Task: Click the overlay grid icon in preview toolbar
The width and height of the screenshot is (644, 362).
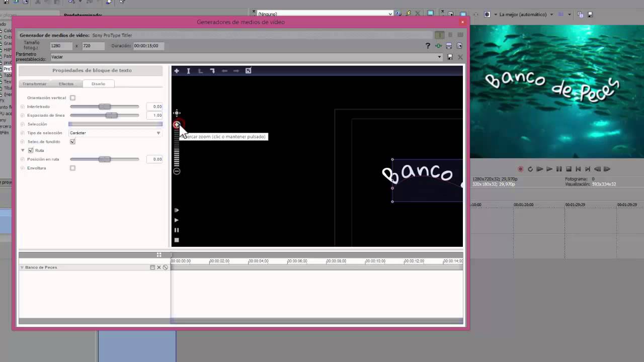Action: click(x=561, y=15)
